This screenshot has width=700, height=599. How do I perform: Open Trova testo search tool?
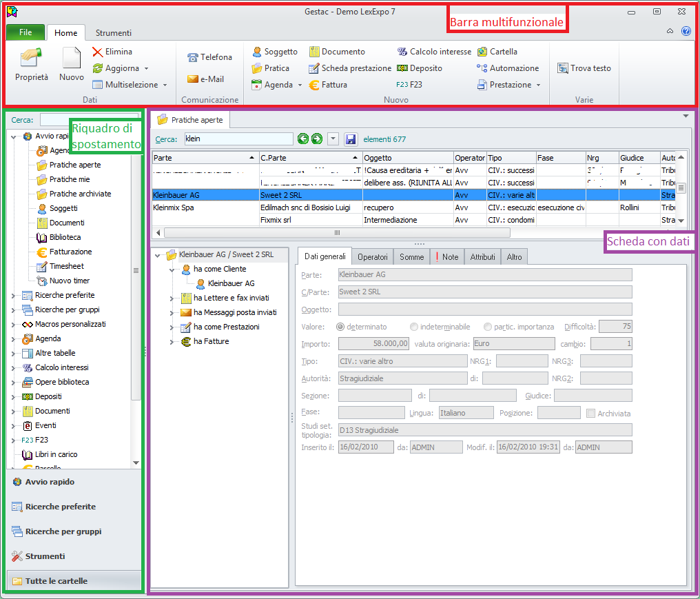click(584, 68)
